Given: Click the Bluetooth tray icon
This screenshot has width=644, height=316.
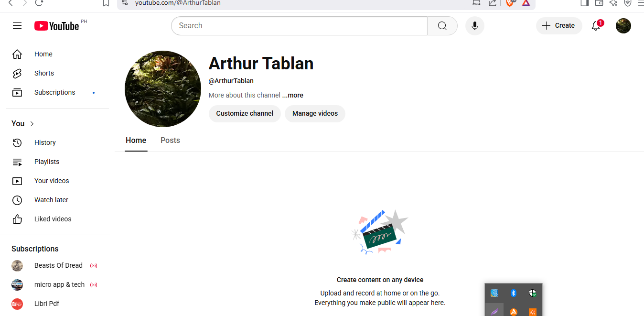Looking at the screenshot, I should 514,293.
